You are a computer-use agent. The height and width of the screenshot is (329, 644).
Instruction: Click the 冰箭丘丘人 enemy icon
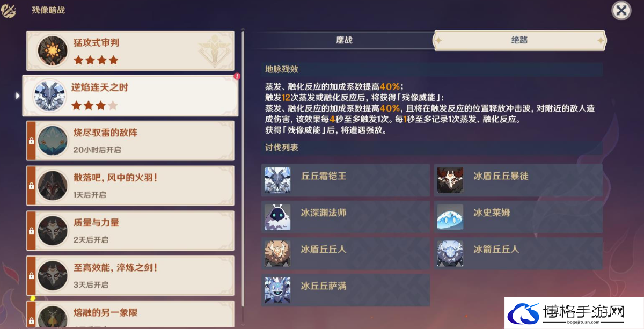pos(450,253)
